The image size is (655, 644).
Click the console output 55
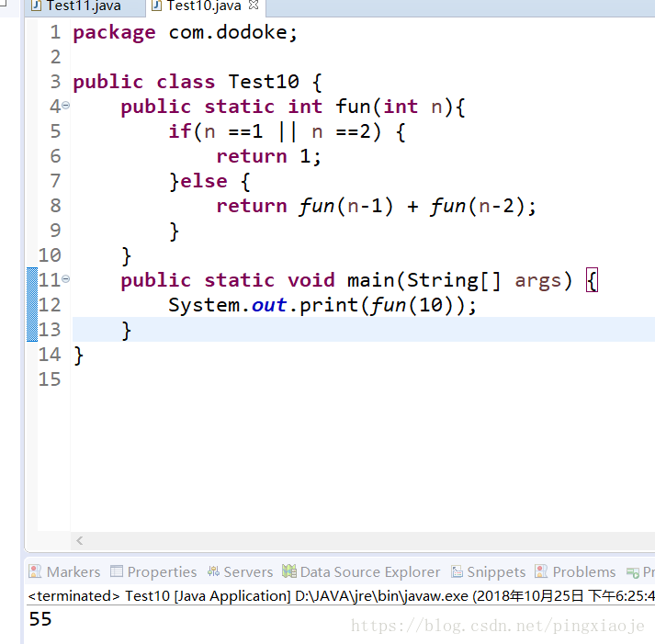point(40,619)
